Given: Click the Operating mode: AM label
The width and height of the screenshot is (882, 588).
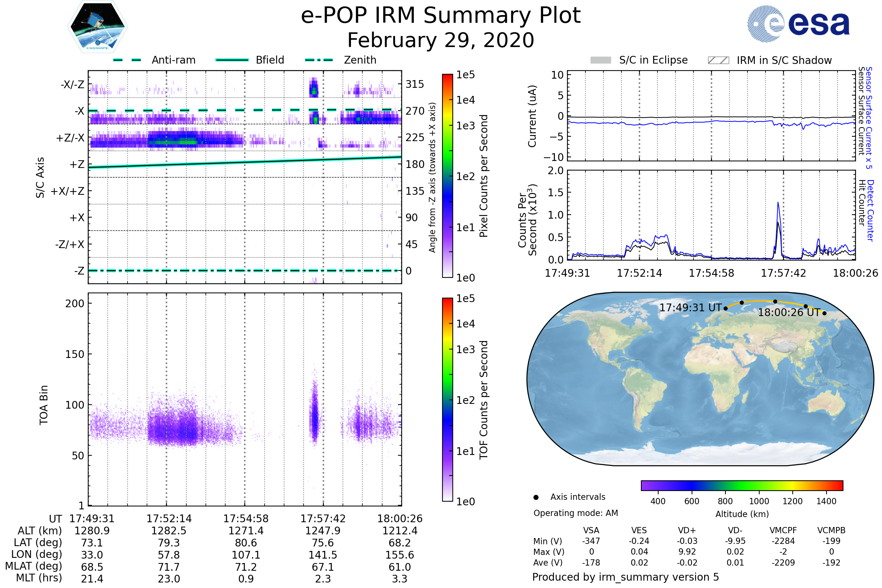Looking at the screenshot, I should (576, 513).
